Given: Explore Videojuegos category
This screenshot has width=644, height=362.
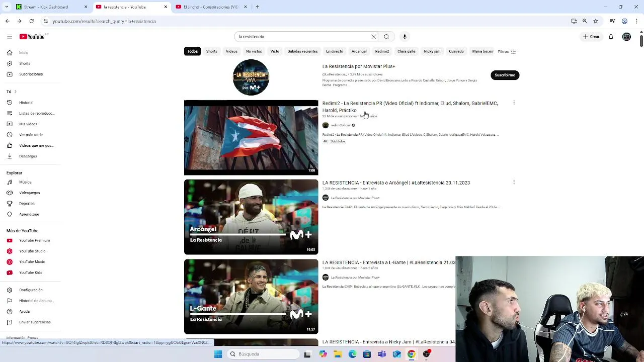Looking at the screenshot, I should point(29,193).
